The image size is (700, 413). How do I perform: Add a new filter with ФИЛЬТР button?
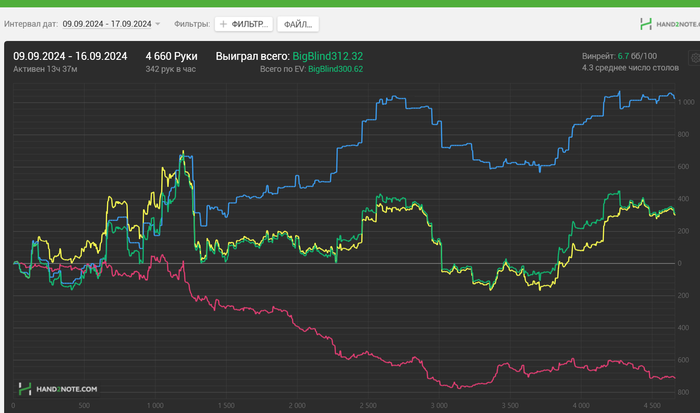pyautogui.click(x=244, y=24)
